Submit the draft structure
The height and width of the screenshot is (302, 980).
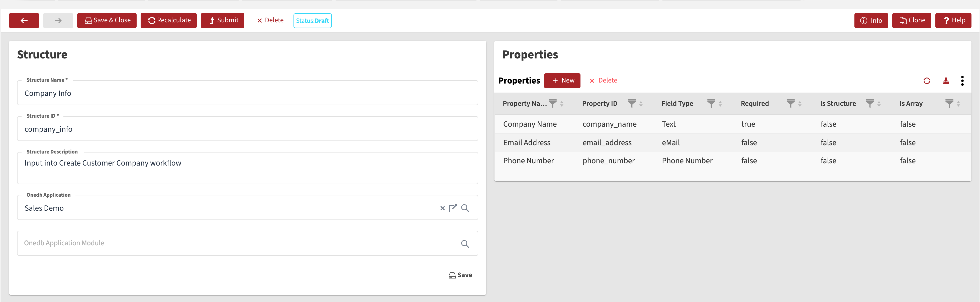coord(223,21)
